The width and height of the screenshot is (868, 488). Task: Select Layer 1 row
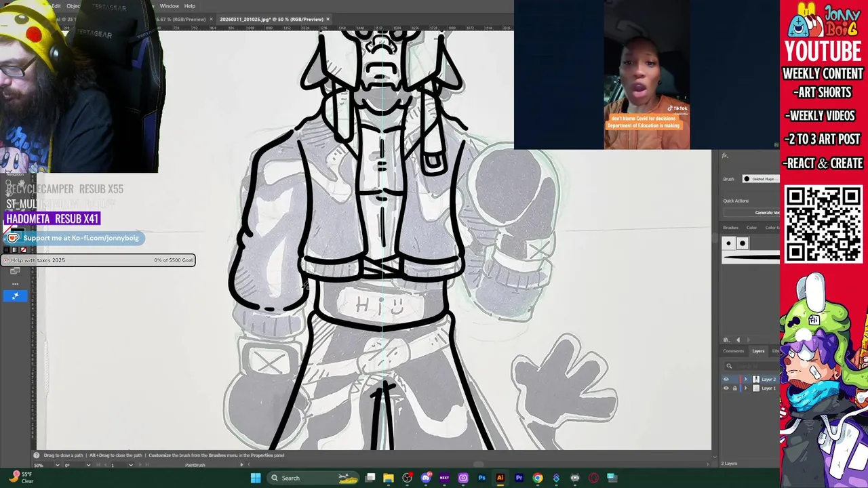click(x=751, y=388)
